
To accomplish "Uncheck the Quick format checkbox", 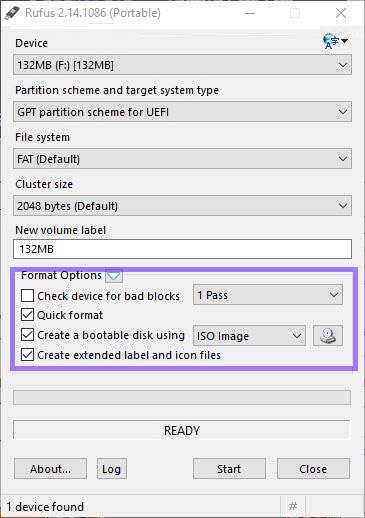I will [27, 315].
